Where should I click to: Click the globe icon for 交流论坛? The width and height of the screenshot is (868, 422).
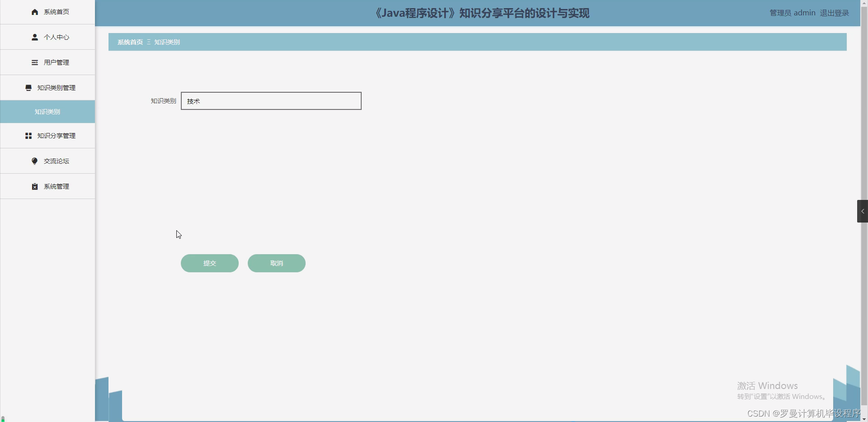[x=34, y=161]
